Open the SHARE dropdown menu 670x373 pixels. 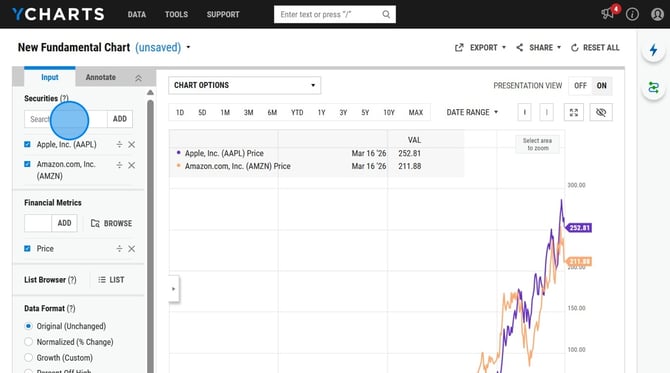[538, 47]
